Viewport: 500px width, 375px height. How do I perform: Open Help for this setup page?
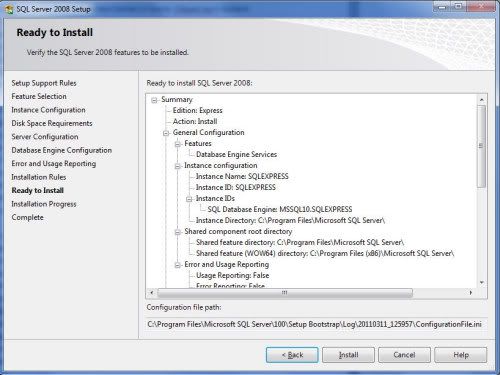coord(461,355)
